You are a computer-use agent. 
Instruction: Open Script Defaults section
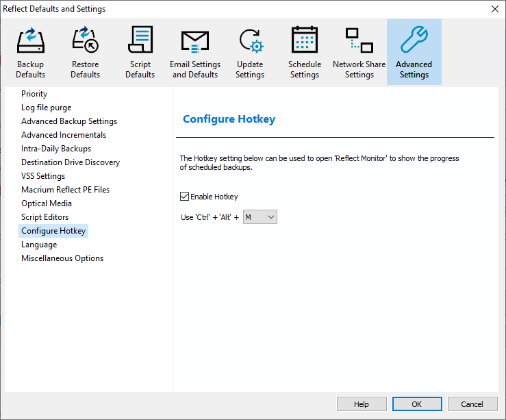click(140, 41)
